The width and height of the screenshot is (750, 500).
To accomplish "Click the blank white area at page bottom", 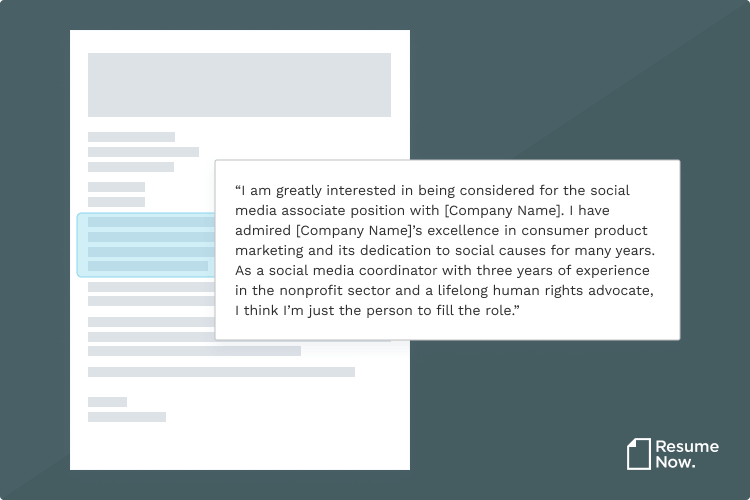I will (239, 447).
